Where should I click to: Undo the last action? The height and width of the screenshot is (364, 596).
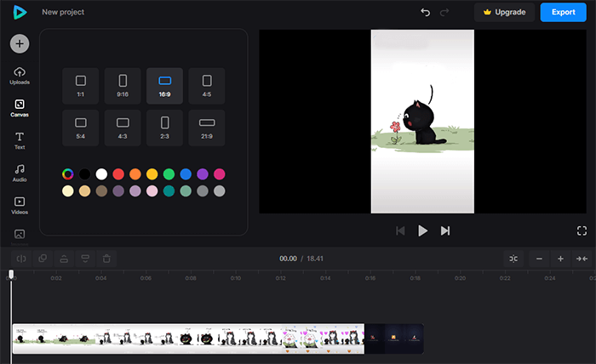(426, 12)
